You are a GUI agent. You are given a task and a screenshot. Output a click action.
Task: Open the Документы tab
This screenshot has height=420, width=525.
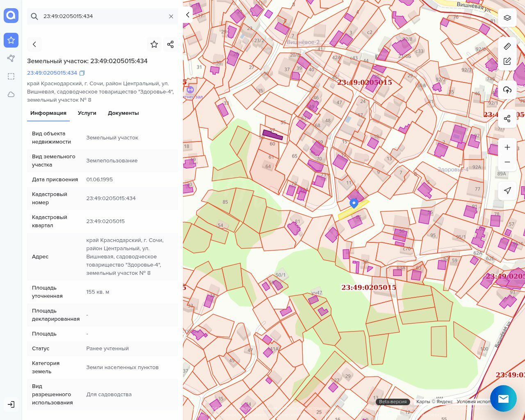(123, 113)
